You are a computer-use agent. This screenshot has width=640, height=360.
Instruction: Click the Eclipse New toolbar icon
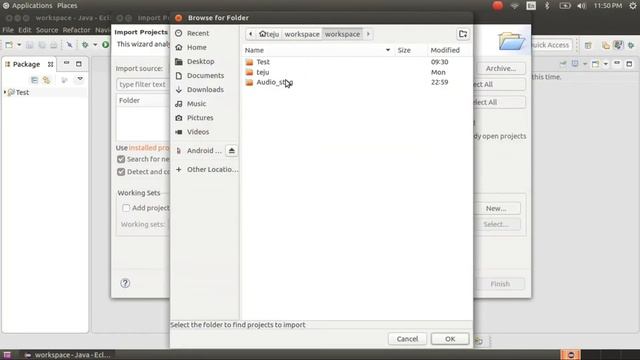[9, 44]
